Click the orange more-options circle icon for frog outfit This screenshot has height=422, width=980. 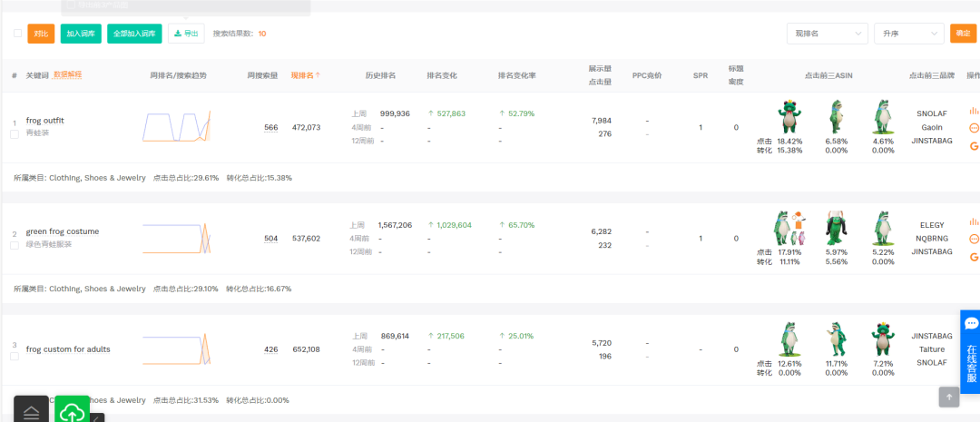tap(974, 128)
